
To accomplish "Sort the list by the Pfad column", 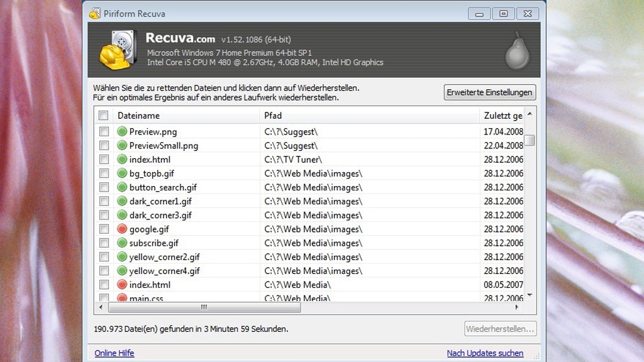I will tap(370, 116).
